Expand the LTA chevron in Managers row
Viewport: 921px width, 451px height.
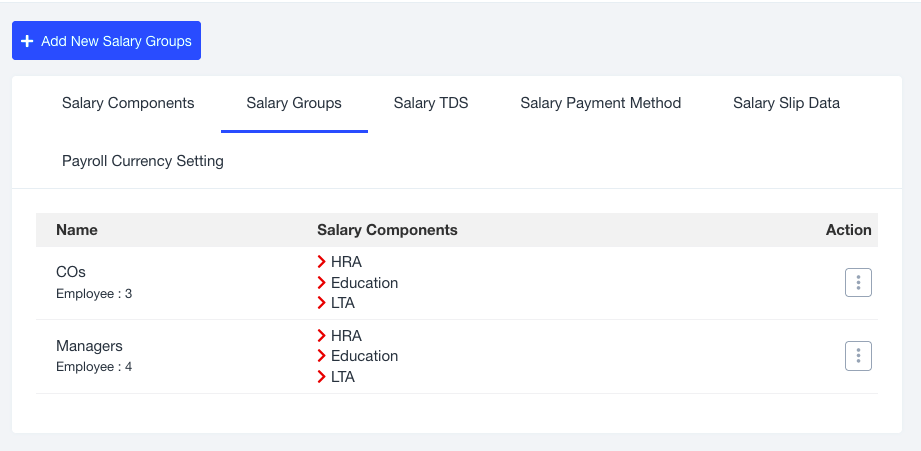point(322,377)
